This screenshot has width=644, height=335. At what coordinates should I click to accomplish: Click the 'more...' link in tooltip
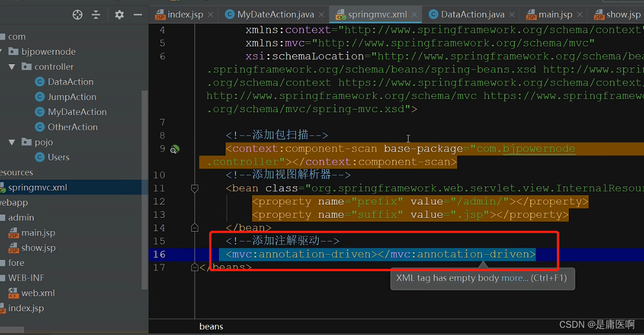[x=515, y=278]
